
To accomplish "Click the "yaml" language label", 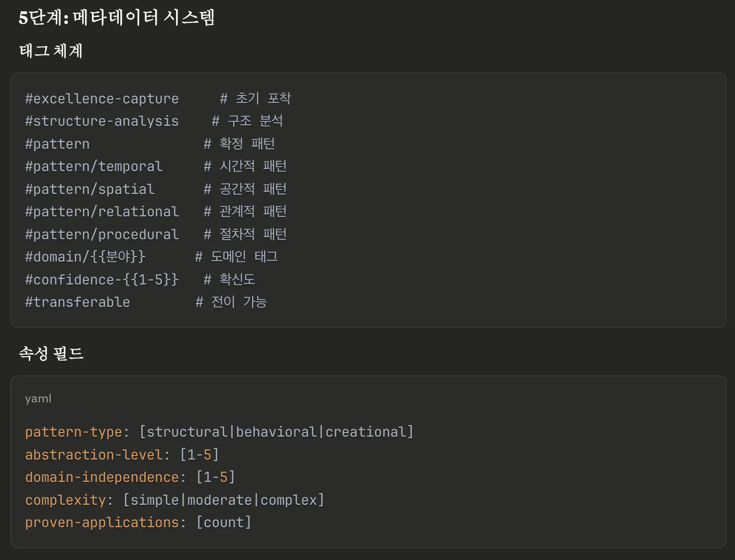I will (x=38, y=399).
